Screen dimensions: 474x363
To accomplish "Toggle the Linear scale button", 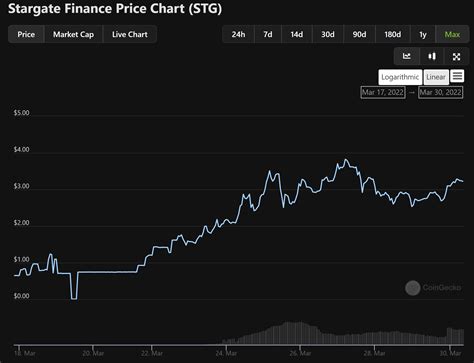I will (x=436, y=77).
